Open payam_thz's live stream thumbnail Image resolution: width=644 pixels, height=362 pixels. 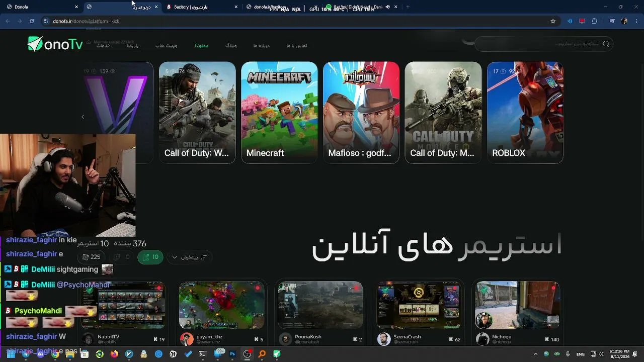pos(222,305)
